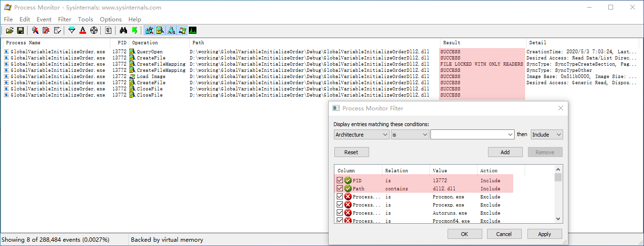
Task: Uncheck the Autoruns.exe exclude filter
Action: tap(340, 213)
